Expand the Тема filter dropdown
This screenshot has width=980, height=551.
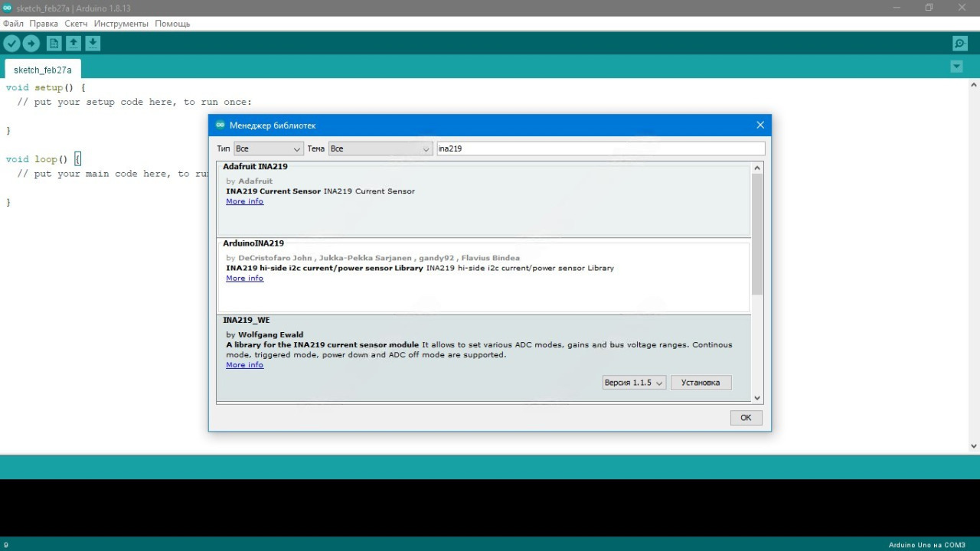pyautogui.click(x=381, y=148)
